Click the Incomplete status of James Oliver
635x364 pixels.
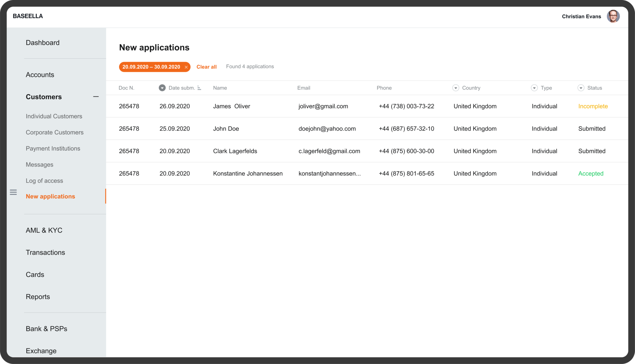point(593,106)
